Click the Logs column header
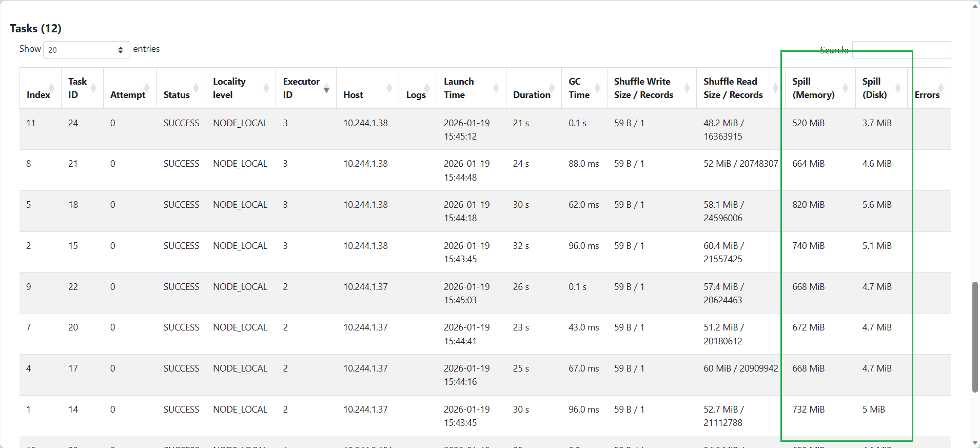 416,94
